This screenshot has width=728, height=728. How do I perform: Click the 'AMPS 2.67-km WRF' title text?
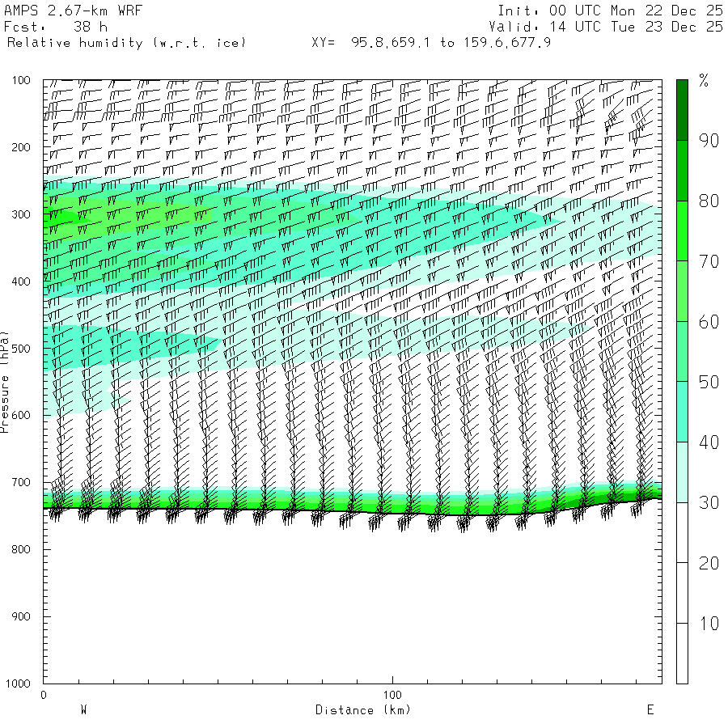tap(73, 11)
